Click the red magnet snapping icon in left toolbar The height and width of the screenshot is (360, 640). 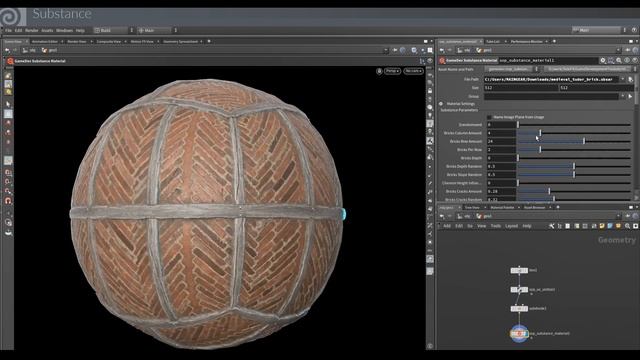click(8, 201)
